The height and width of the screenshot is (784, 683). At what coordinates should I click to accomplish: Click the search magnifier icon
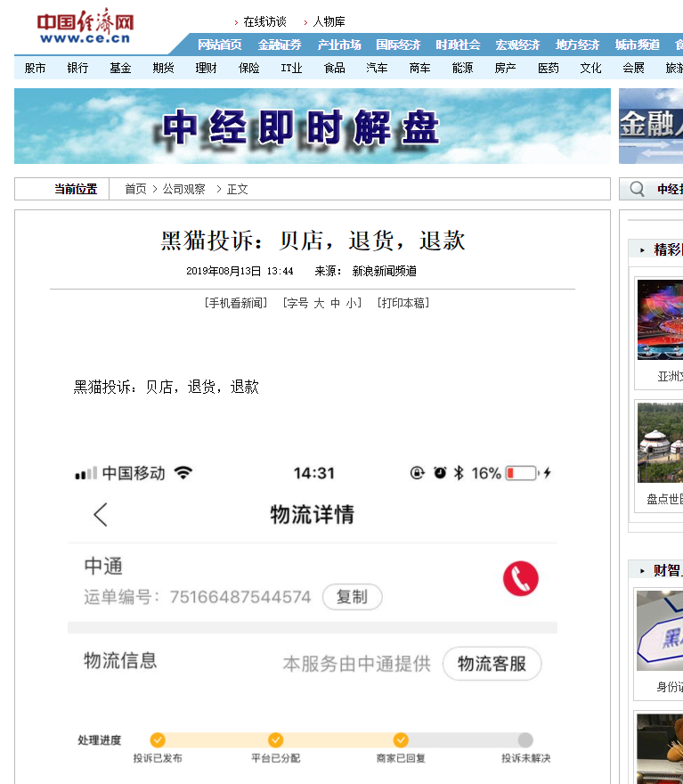point(637,189)
